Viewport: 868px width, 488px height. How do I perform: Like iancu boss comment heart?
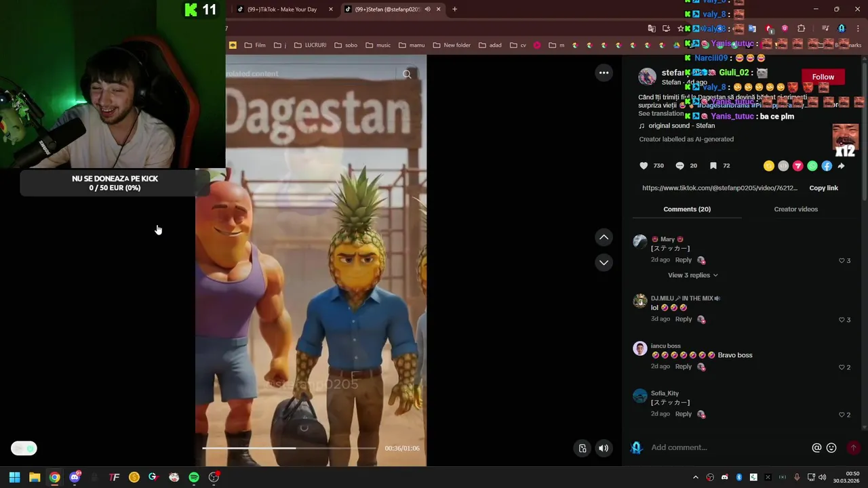pos(842,367)
